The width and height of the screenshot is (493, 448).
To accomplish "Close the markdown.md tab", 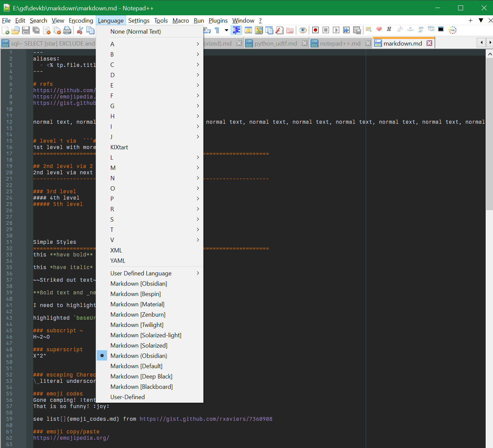I will click(430, 43).
